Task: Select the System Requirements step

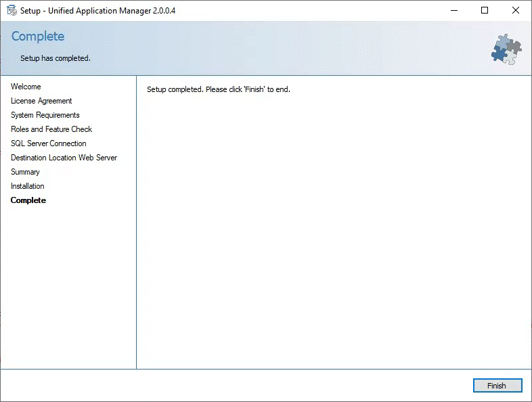Action: point(45,115)
